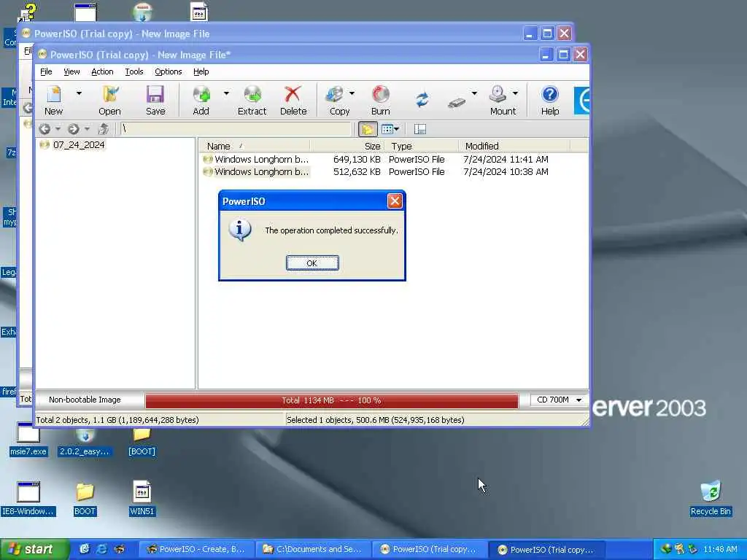This screenshot has width=747, height=560.
Task: Click the properties pane layout icon
Action: 420,129
